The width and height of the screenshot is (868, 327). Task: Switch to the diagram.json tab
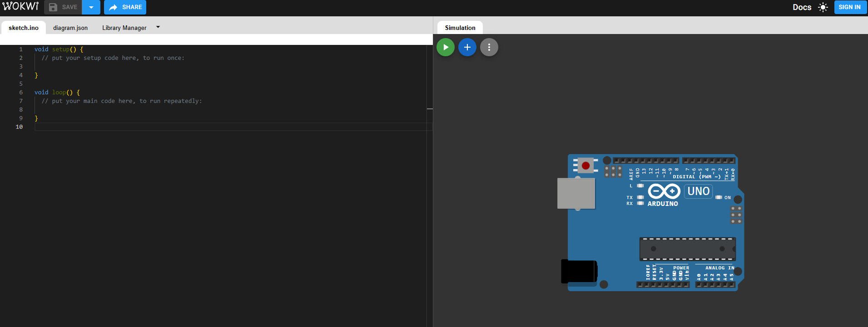(x=70, y=28)
